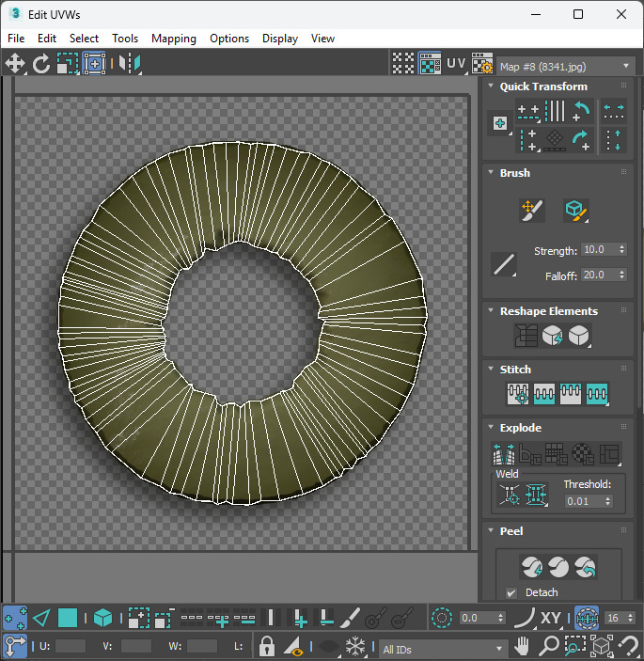The width and height of the screenshot is (644, 661).
Task: Open the File menu
Action: (16, 39)
